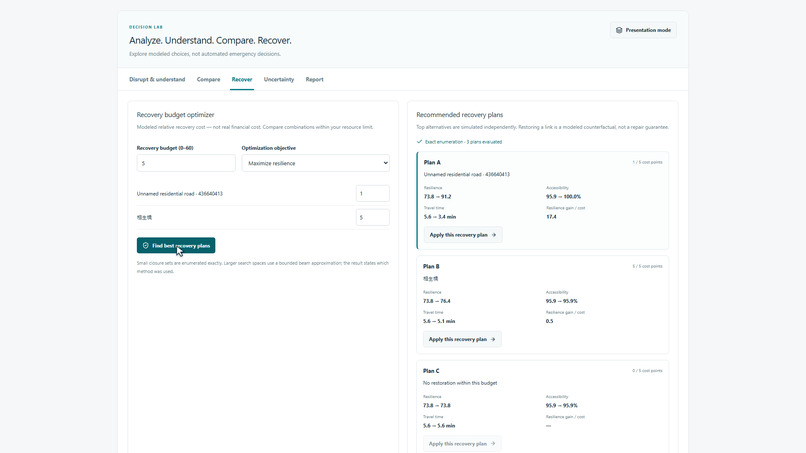The width and height of the screenshot is (806, 453).
Task: Switch to the Disrupt & understand tab
Action: (157, 80)
